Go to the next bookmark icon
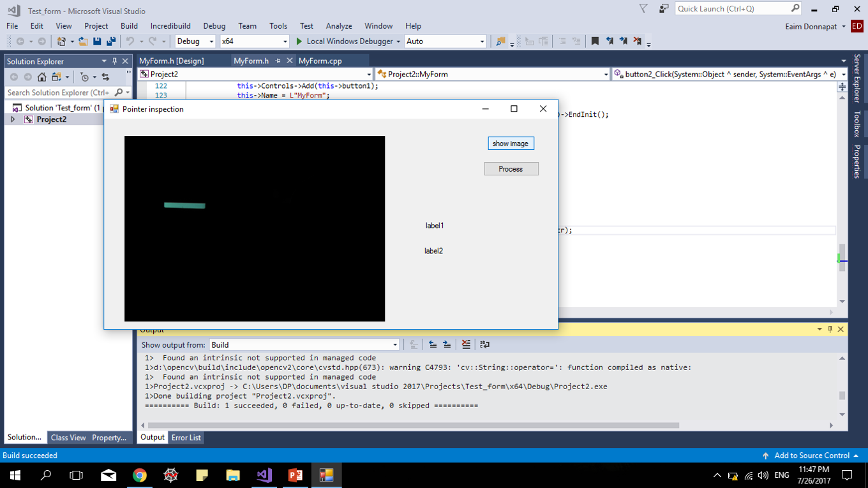 click(623, 41)
